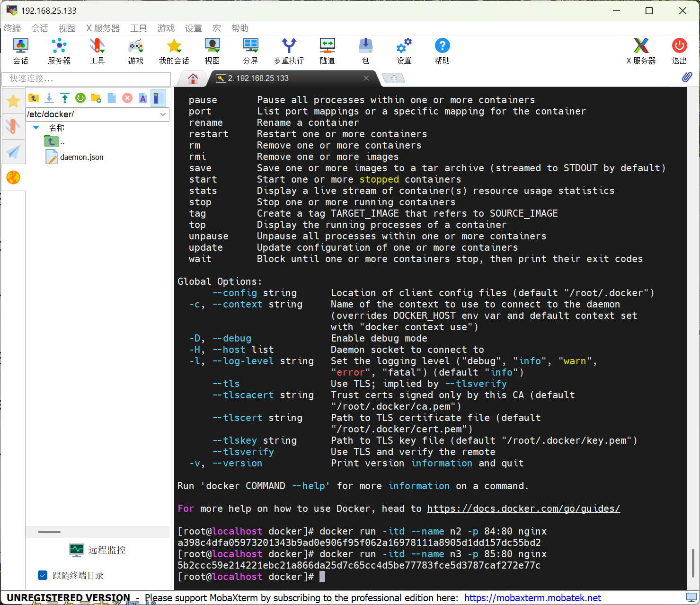This screenshot has width=700, height=605.
Task: Click the 包 (Packages) toolbar icon
Action: point(365,51)
